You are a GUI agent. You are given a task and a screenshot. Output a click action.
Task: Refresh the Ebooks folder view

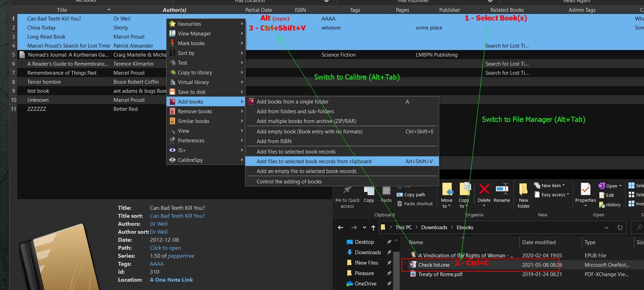[620, 227]
